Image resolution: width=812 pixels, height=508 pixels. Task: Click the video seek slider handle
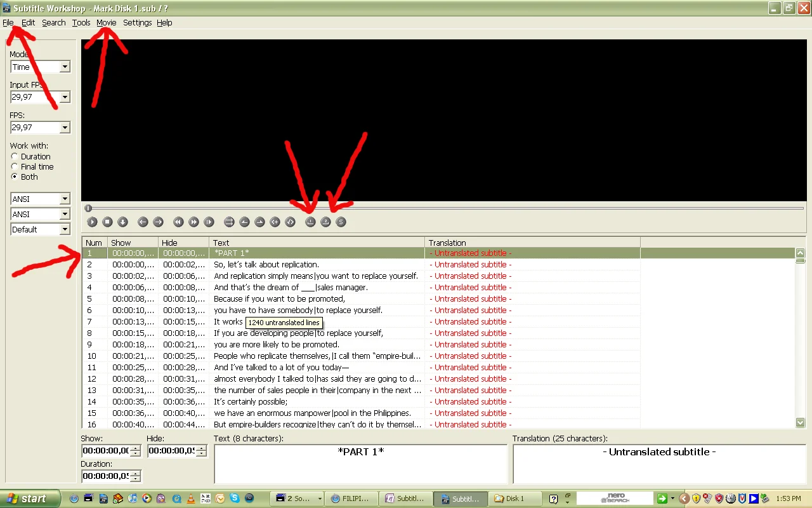(88, 208)
